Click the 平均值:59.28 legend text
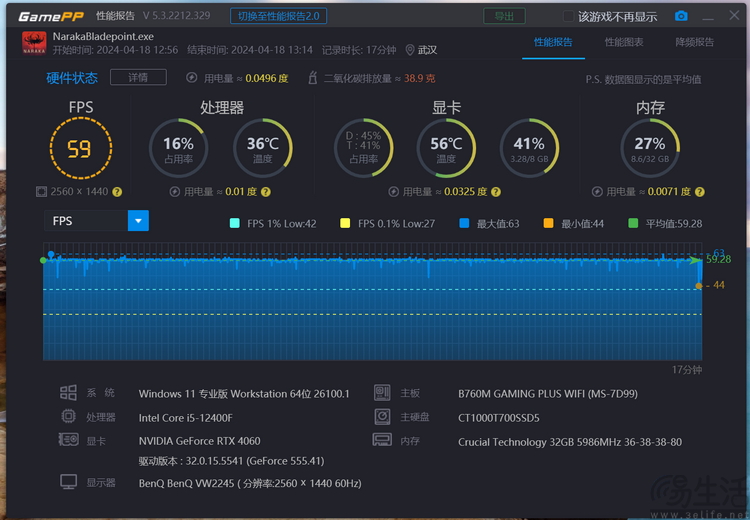The height and width of the screenshot is (520, 750). pos(674,223)
